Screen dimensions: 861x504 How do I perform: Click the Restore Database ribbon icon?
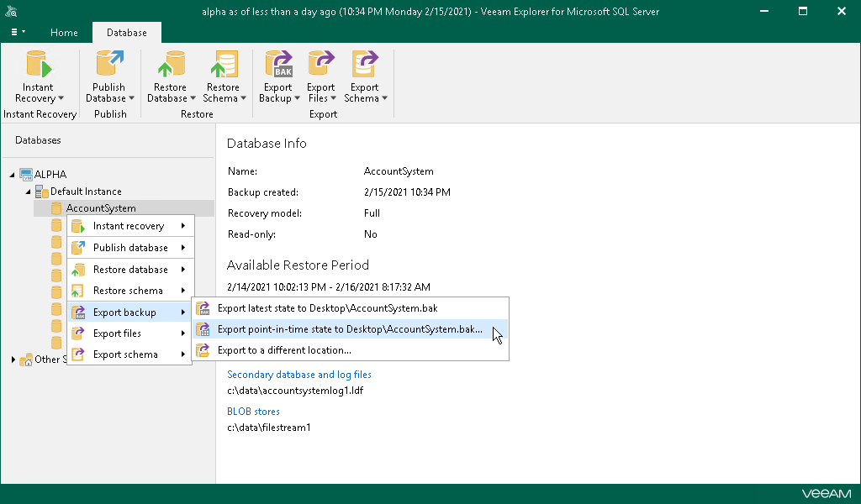[x=172, y=64]
